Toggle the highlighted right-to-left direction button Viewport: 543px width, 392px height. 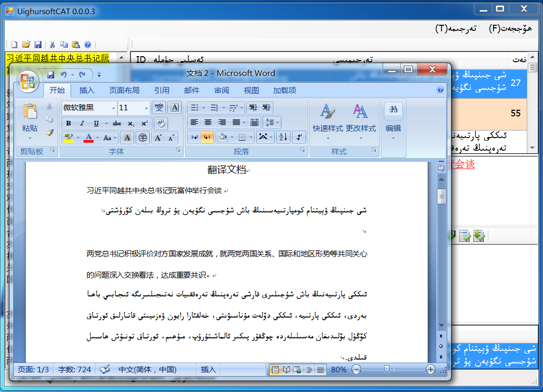pyautogui.click(x=207, y=137)
